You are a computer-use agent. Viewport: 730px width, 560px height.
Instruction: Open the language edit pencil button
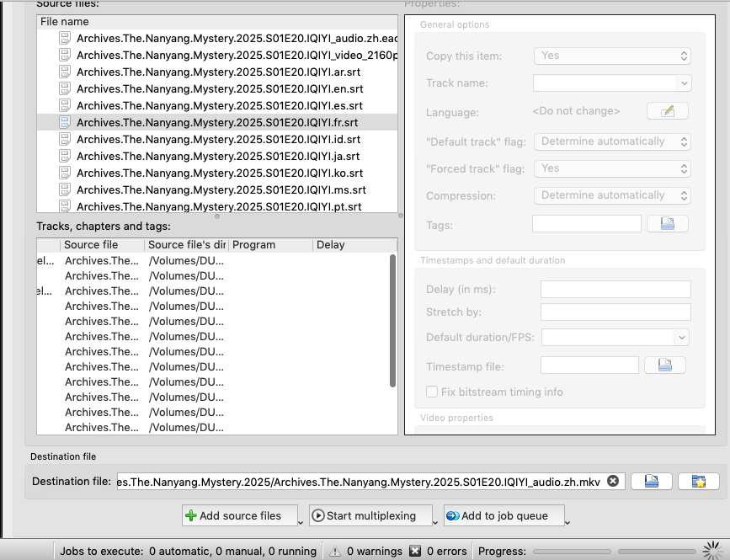point(667,111)
